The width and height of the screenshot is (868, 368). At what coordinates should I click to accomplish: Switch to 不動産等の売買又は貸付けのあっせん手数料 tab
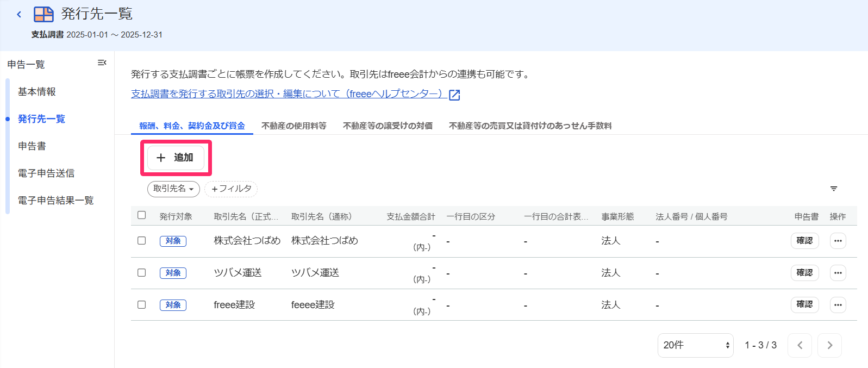coord(530,126)
